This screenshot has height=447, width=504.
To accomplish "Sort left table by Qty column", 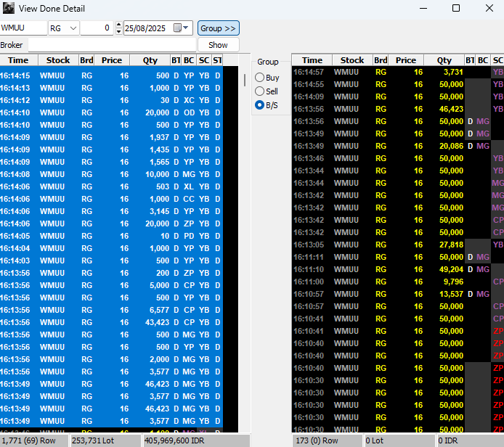I will coord(150,60).
